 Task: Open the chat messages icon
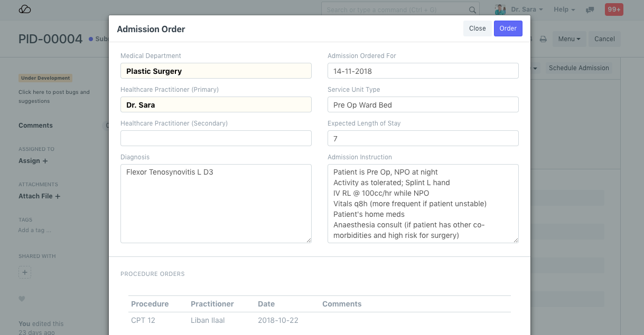pos(590,10)
